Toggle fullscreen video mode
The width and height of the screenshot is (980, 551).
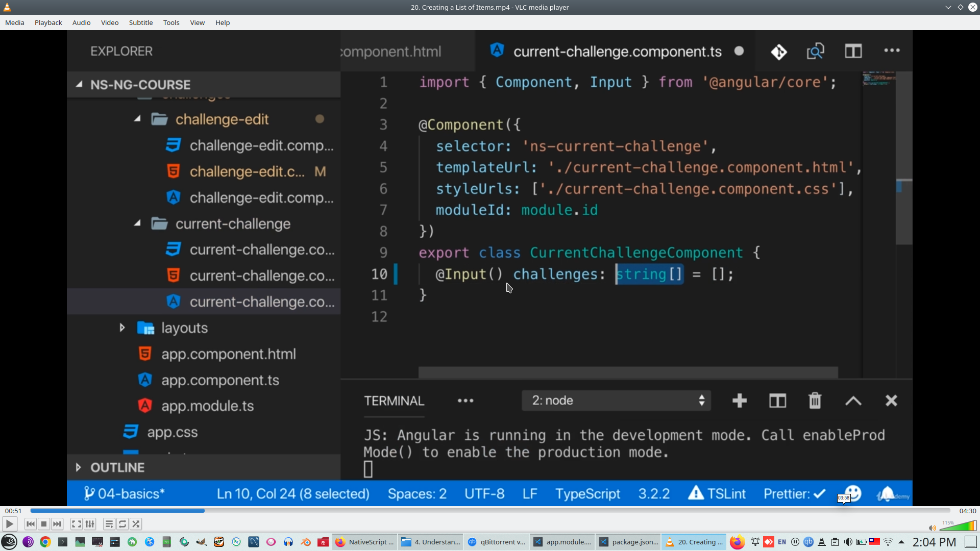click(x=76, y=524)
